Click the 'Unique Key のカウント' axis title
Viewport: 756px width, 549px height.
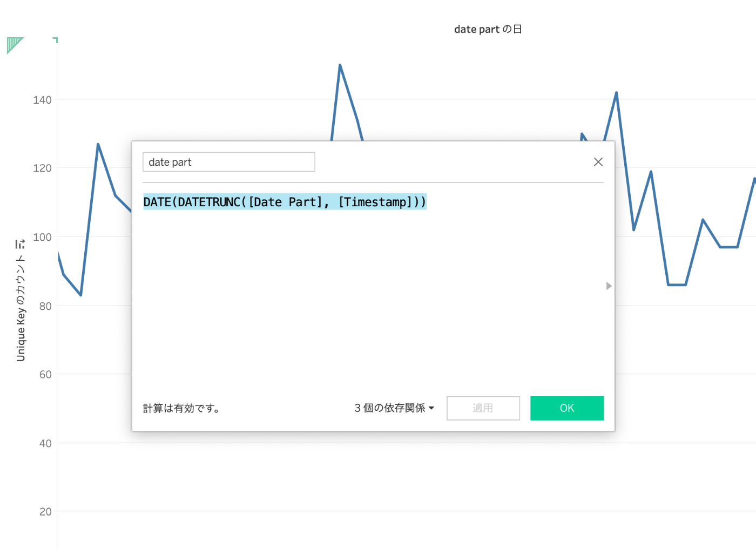point(21,308)
